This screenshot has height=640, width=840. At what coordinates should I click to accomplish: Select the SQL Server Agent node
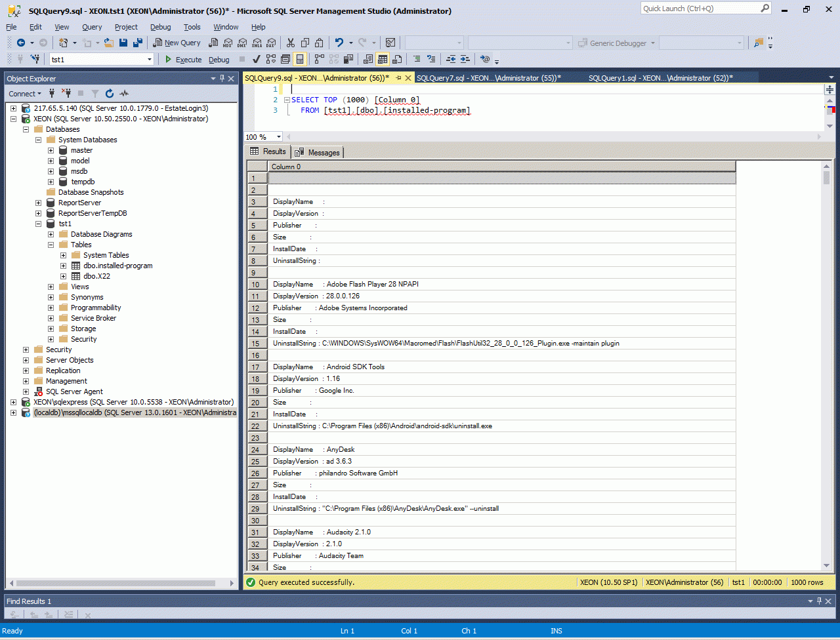[74, 391]
